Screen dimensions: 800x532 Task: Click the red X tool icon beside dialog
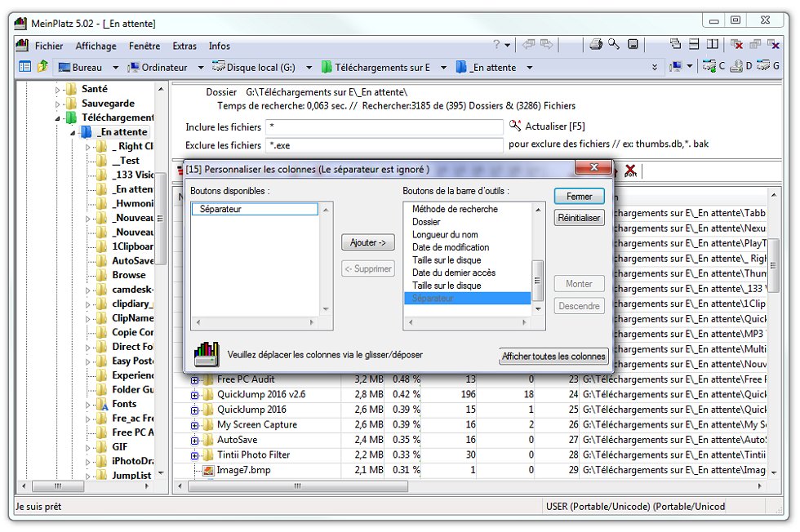[x=630, y=171]
